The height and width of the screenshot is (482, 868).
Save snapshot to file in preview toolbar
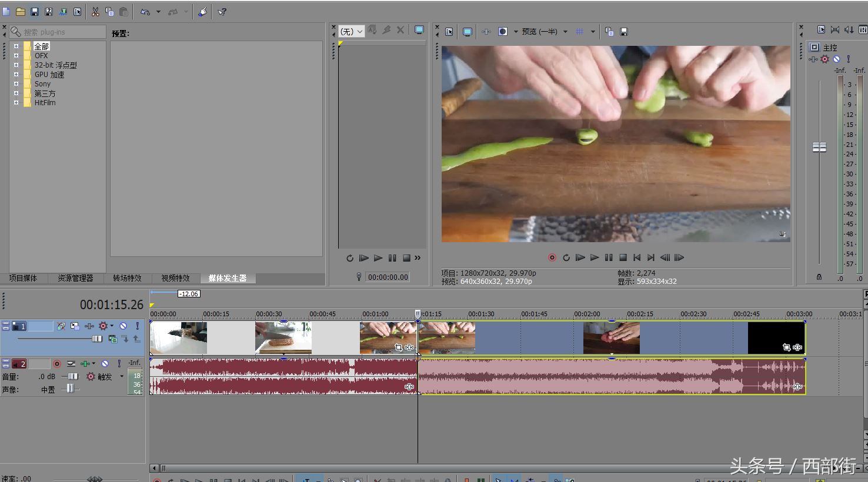[624, 32]
